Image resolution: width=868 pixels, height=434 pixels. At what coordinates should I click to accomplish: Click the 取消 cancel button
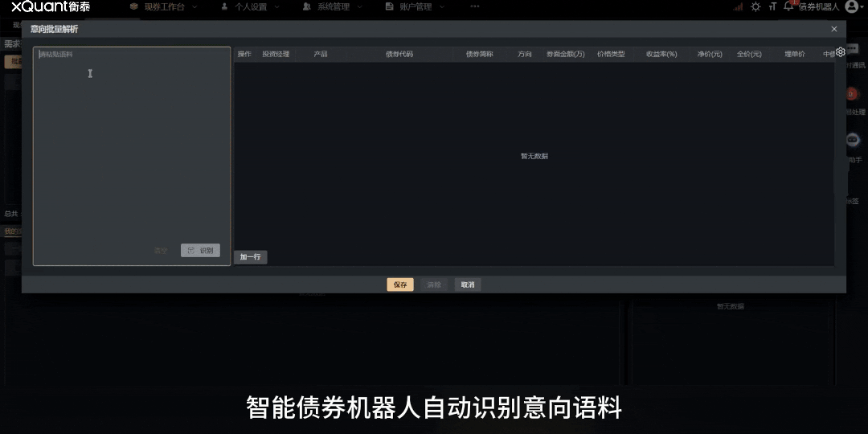(x=467, y=285)
